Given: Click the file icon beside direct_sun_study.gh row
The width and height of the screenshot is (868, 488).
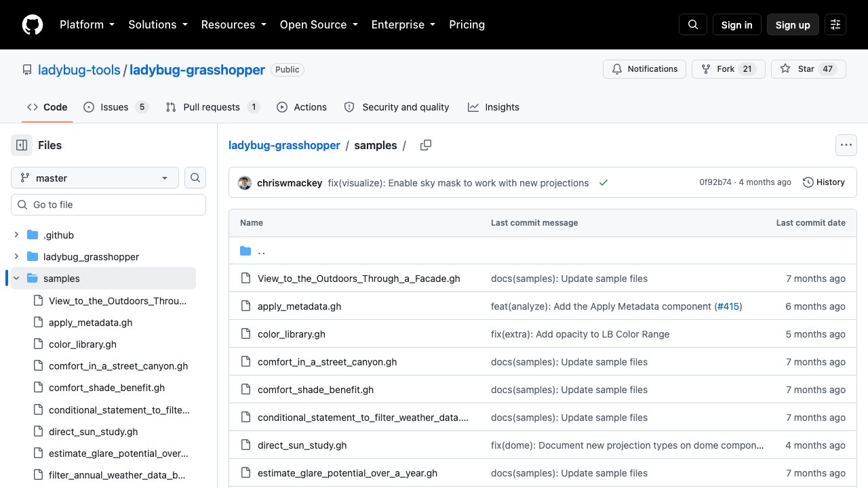Looking at the screenshot, I should click(x=245, y=445).
